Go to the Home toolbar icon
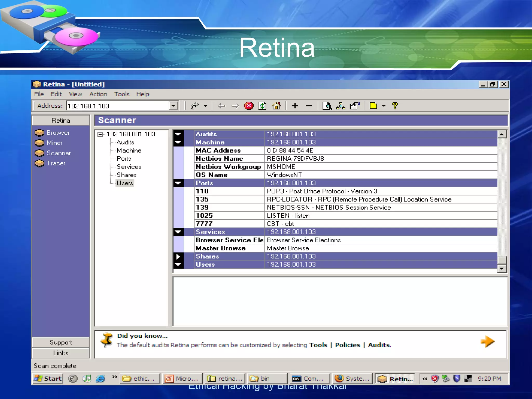 (x=276, y=106)
